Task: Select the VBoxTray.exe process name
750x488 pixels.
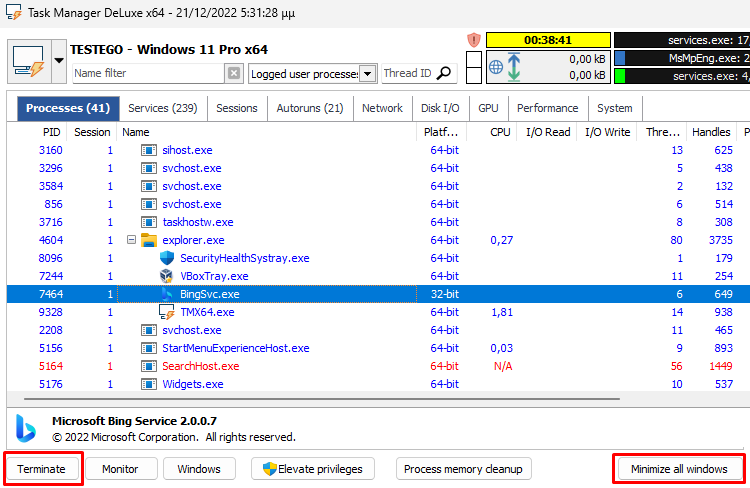Action: coord(214,276)
